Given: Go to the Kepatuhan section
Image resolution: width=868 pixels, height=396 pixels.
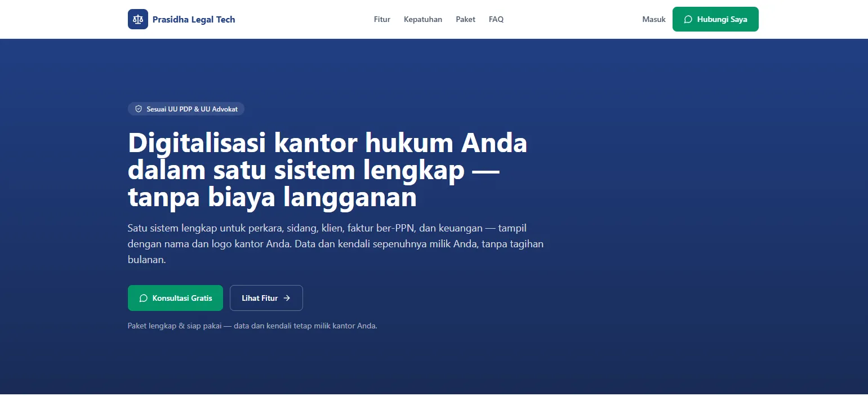Looking at the screenshot, I should pyautogui.click(x=423, y=19).
